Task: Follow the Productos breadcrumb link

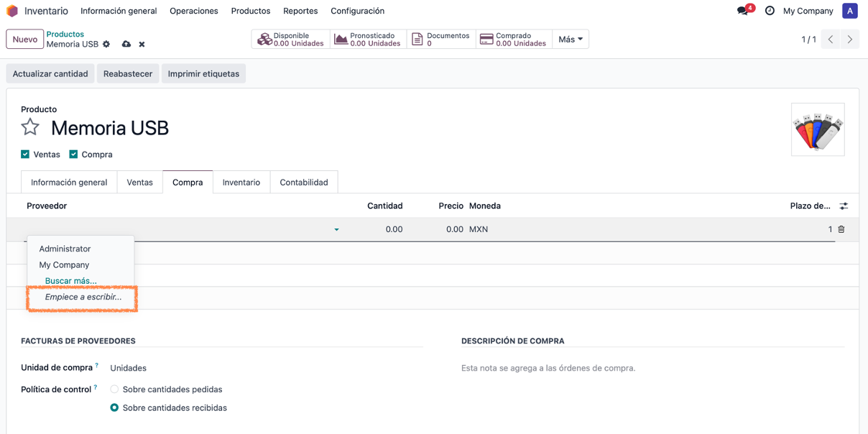Action: tap(65, 34)
